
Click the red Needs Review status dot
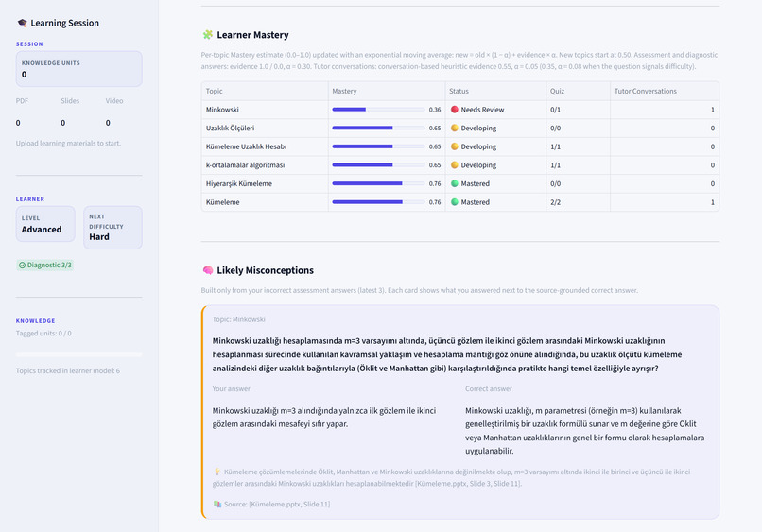455,110
